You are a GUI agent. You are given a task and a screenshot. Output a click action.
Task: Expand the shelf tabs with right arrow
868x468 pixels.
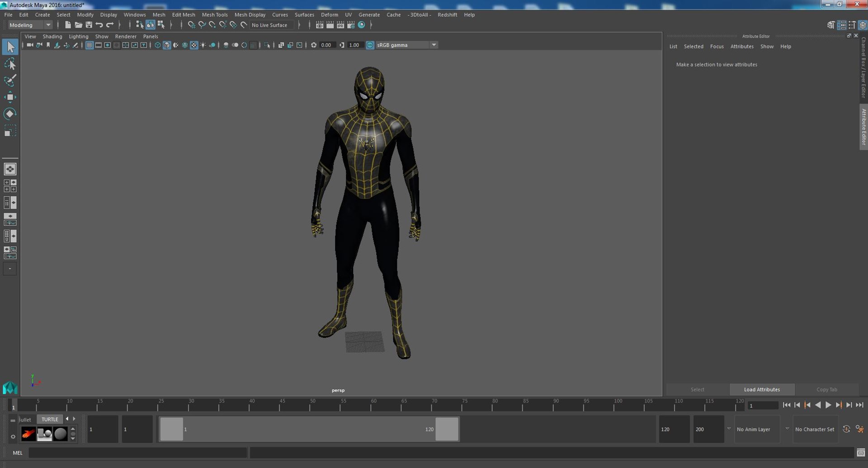[x=74, y=419]
